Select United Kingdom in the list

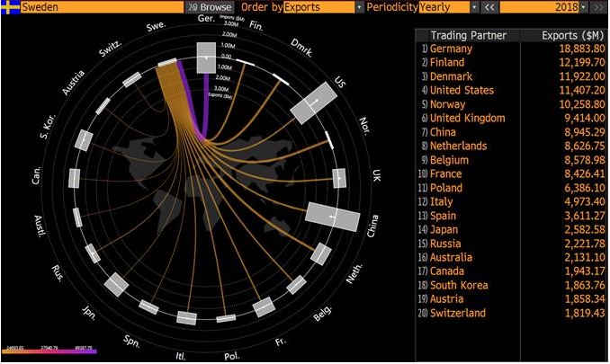tap(467, 118)
